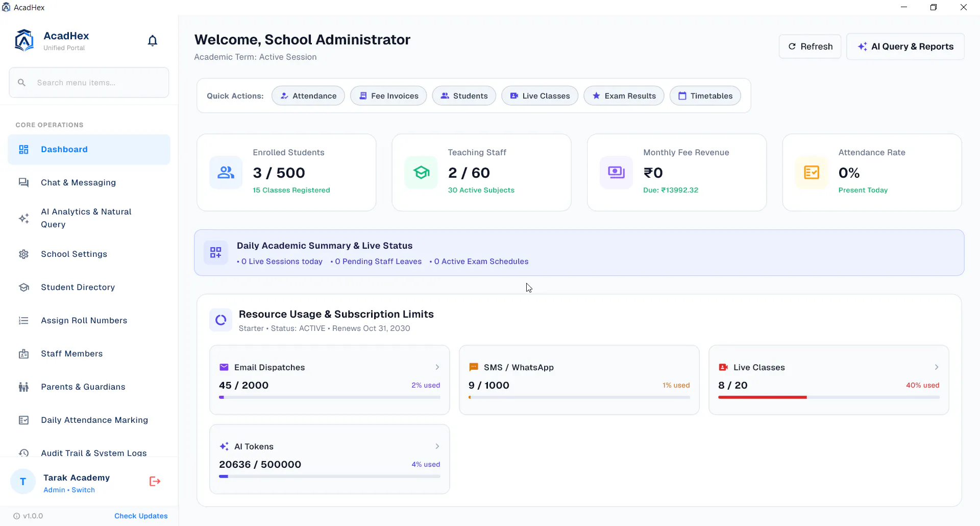Click the Daily Academic Summary grid icon
Screen dimensions: 980x526
[x=215, y=252]
